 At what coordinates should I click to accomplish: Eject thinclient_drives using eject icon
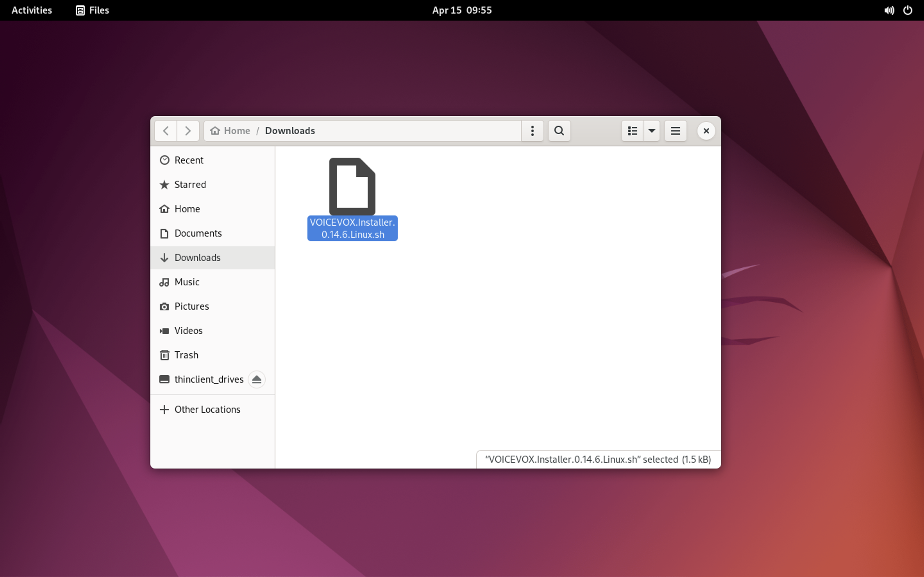[x=257, y=379]
